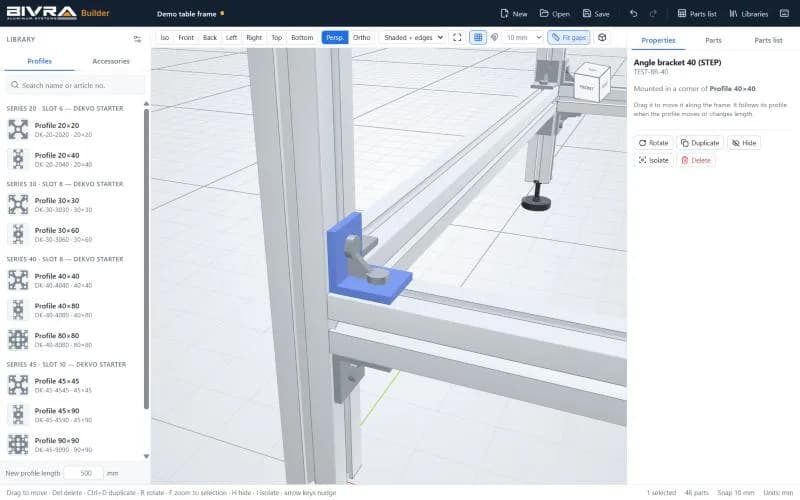
Task: Set the view to Back
Action: click(x=210, y=37)
